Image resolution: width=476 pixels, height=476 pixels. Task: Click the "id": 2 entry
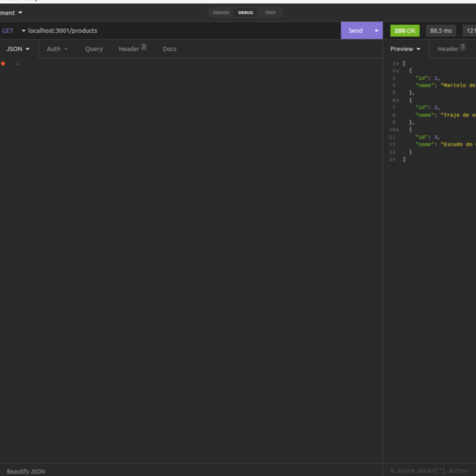tap(428, 108)
